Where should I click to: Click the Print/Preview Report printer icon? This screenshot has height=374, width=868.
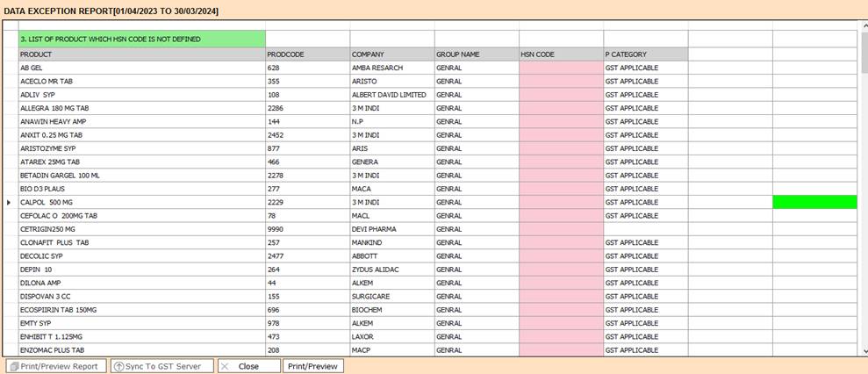pyautogui.click(x=14, y=366)
